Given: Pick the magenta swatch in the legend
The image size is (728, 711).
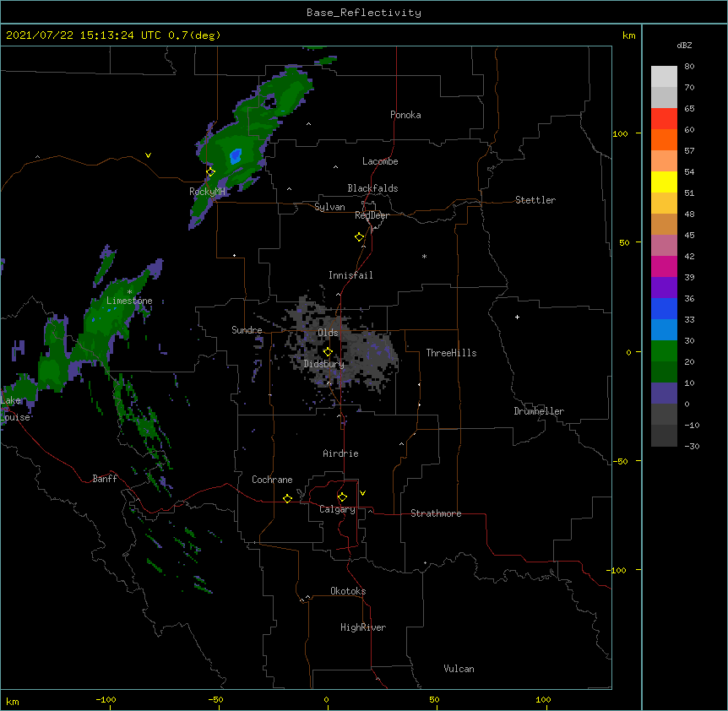Looking at the screenshot, I should [664, 266].
